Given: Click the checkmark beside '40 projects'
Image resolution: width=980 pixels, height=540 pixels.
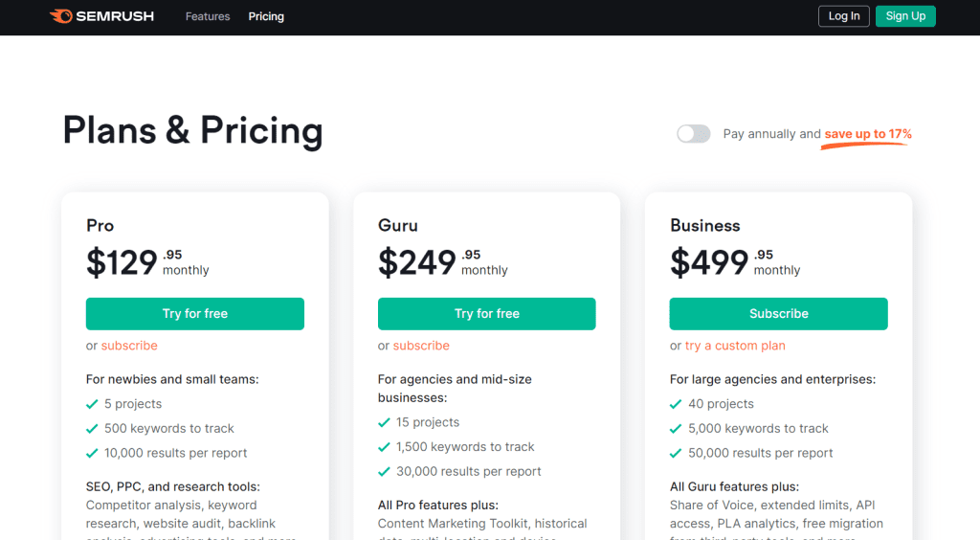Looking at the screenshot, I should pyautogui.click(x=676, y=404).
